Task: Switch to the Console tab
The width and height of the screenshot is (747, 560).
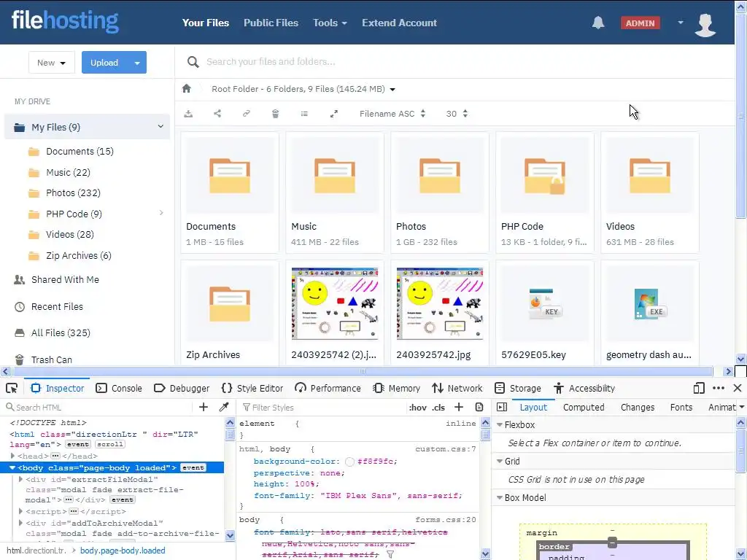Action: coord(119,388)
